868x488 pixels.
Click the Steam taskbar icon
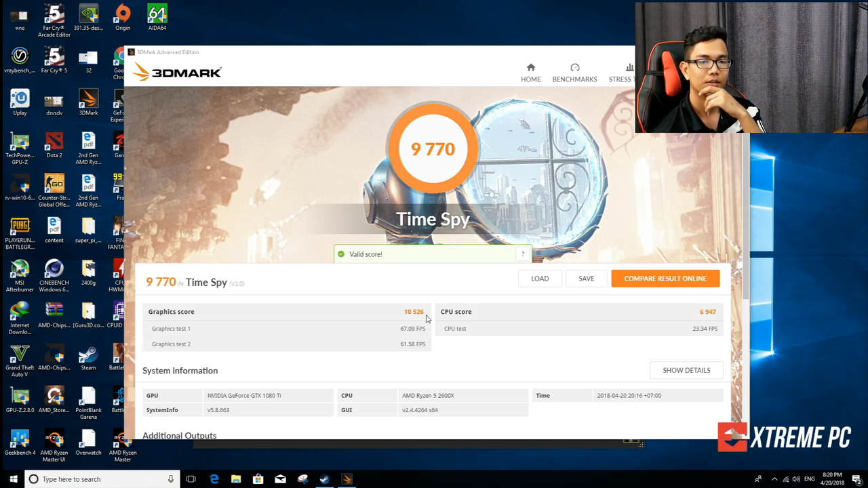point(324,479)
